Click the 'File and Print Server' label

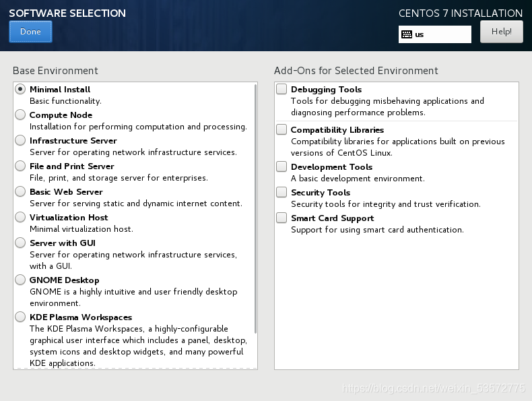[x=71, y=166]
